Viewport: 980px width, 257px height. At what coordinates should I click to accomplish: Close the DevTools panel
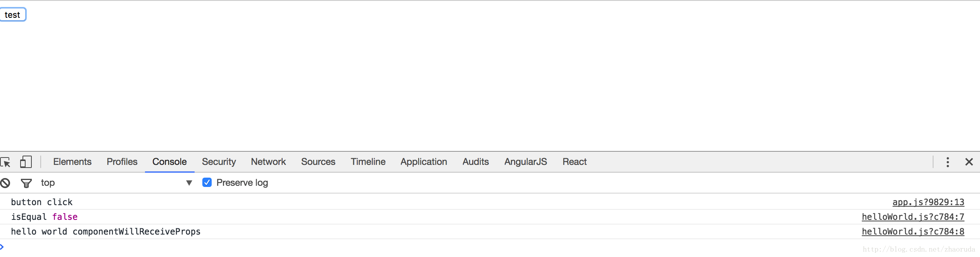pyautogui.click(x=969, y=162)
